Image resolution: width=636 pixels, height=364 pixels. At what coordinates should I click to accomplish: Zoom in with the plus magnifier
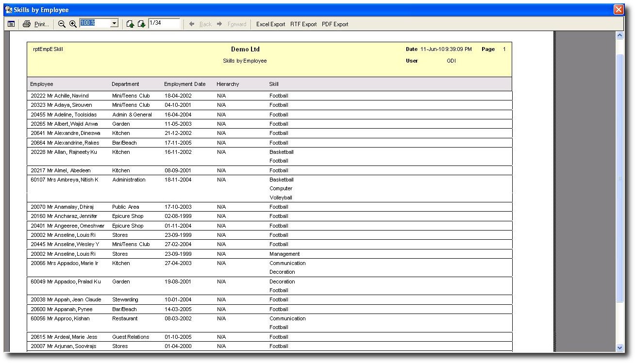point(73,24)
